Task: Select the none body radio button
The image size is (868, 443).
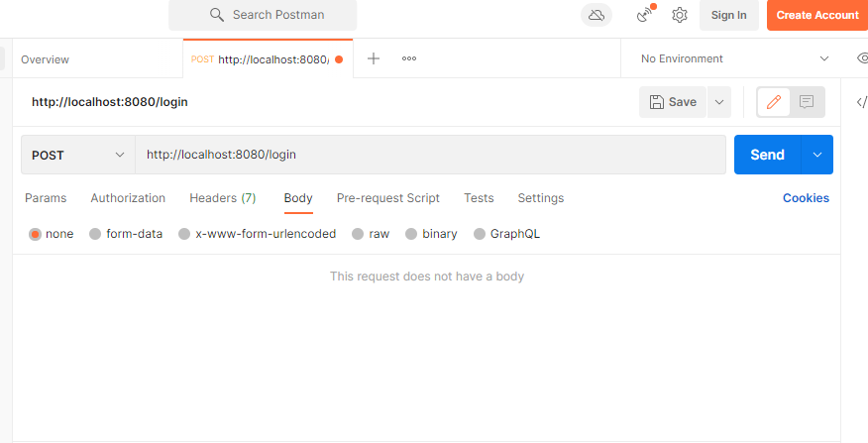Action: point(35,234)
